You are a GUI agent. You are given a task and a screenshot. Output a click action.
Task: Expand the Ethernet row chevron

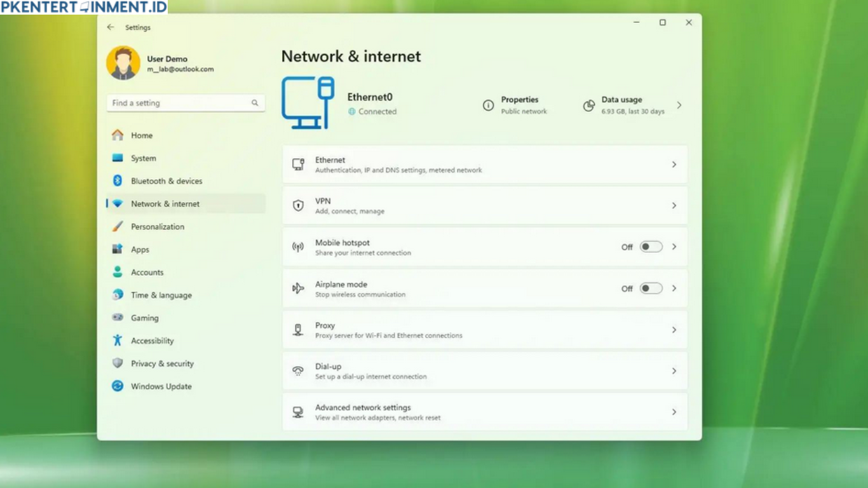pos(674,165)
